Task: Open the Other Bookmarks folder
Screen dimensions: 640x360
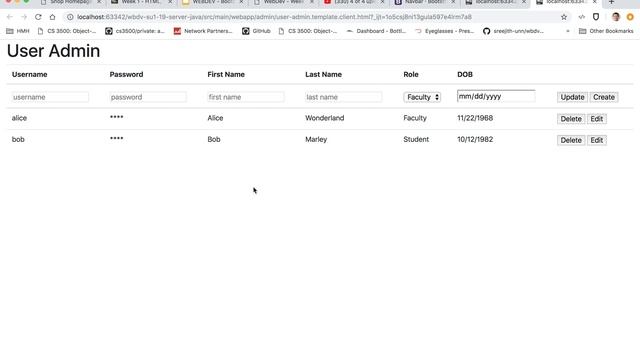Action: [606, 31]
